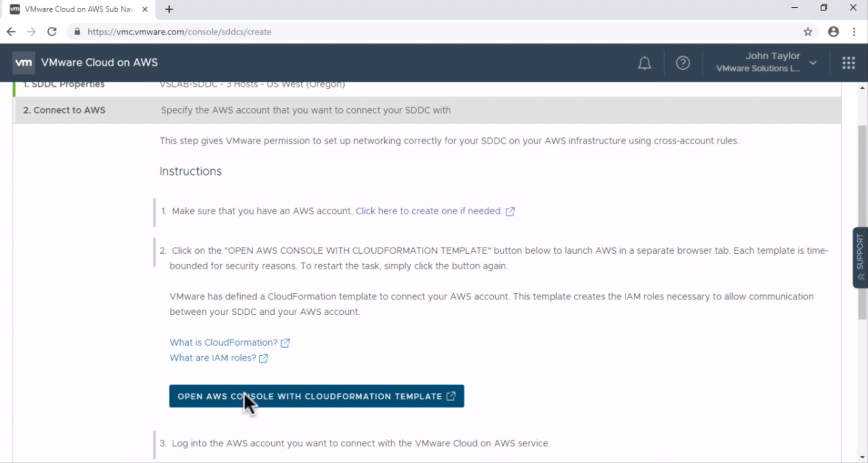Open a new browser tab
The image size is (868, 463).
pos(169,9)
